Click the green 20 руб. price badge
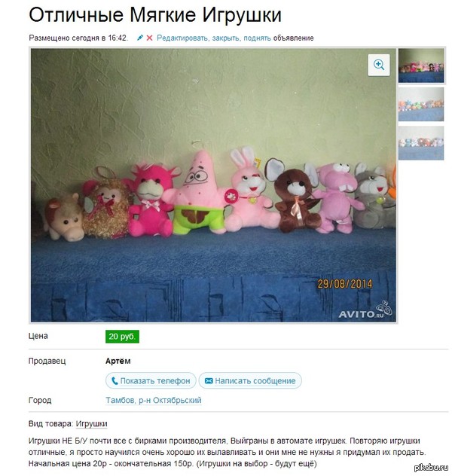The width and height of the screenshot is (452, 476). (122, 337)
